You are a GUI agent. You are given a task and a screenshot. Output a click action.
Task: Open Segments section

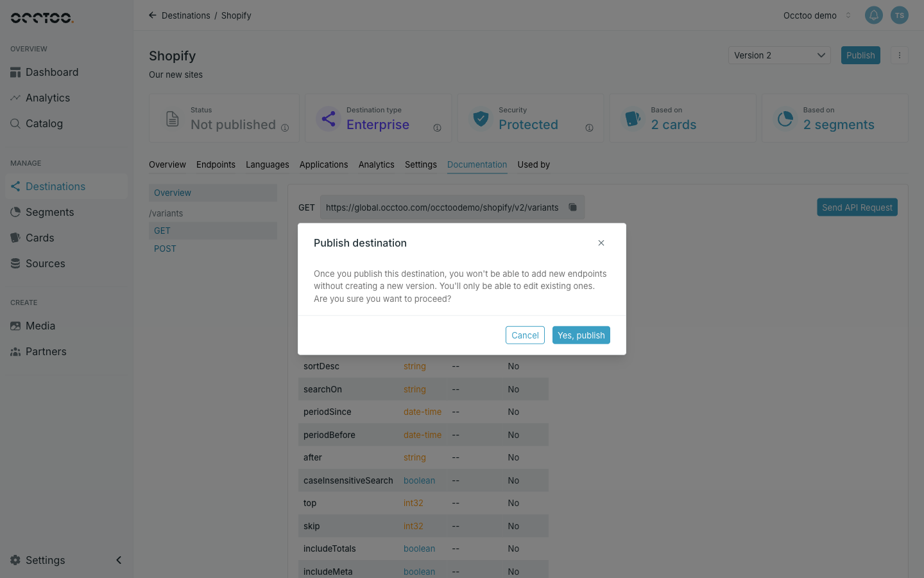coord(66,212)
